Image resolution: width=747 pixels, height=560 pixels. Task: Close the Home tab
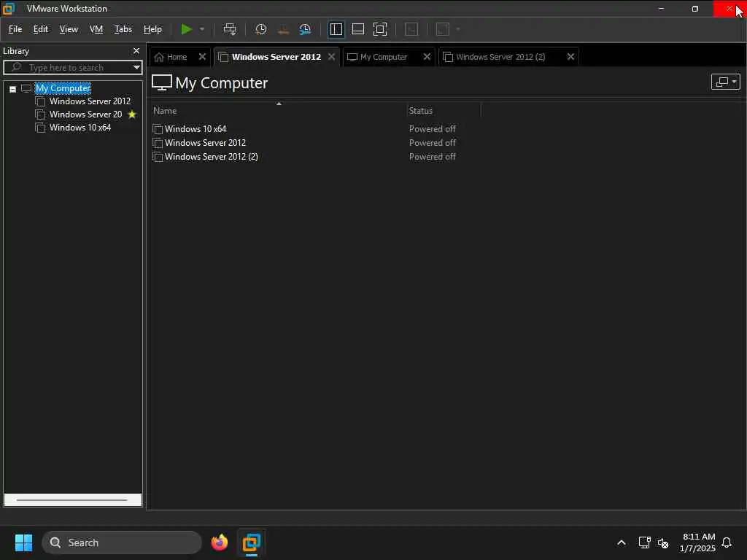tap(202, 57)
